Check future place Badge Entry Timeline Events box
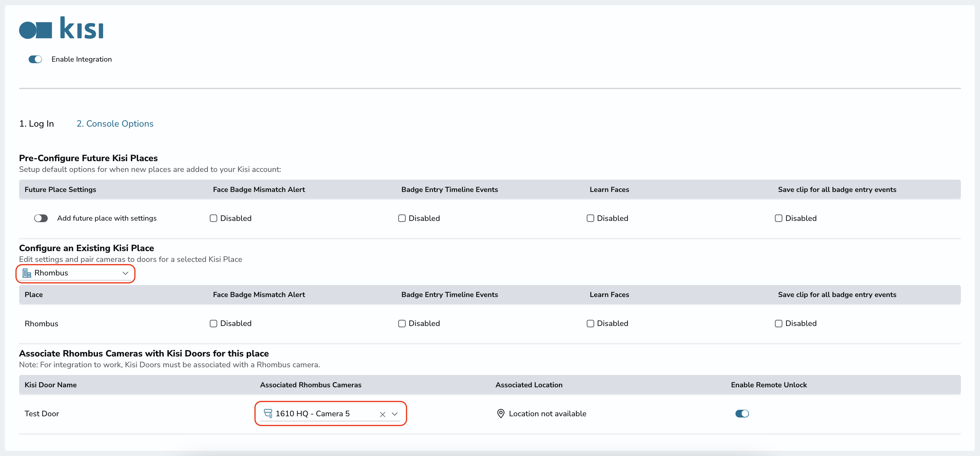Screen dimensions: 980x456 pos(402,218)
